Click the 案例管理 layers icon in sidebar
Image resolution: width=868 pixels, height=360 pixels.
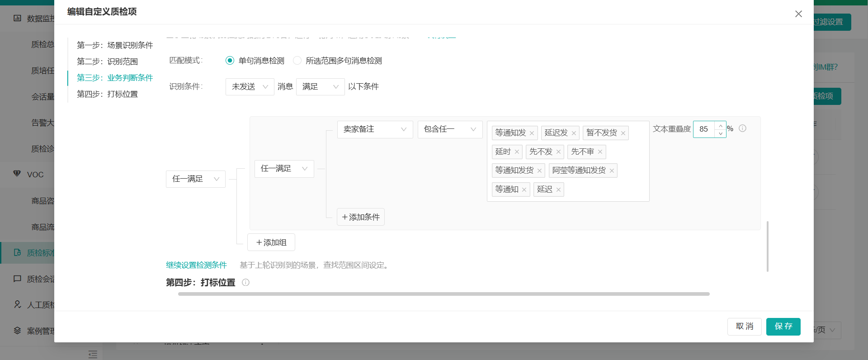17,331
